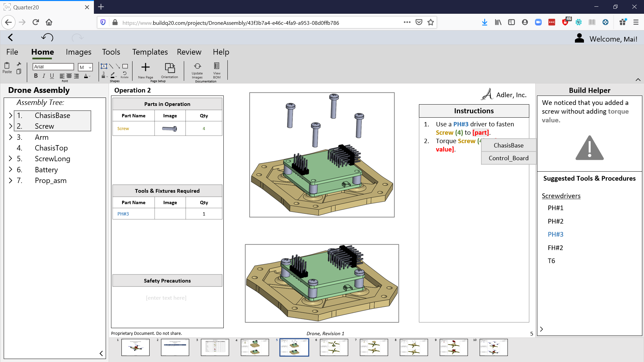The width and height of the screenshot is (644, 362).
Task: Switch to the Templates tab
Action: pyautogui.click(x=150, y=52)
